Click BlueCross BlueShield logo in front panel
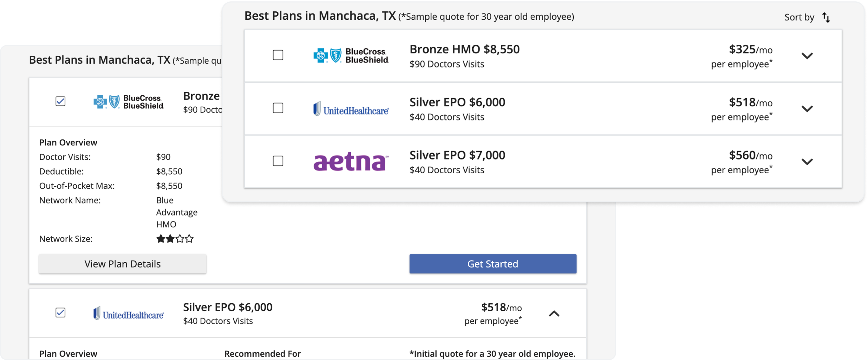Viewport: 868px width, 360px height. (351, 56)
